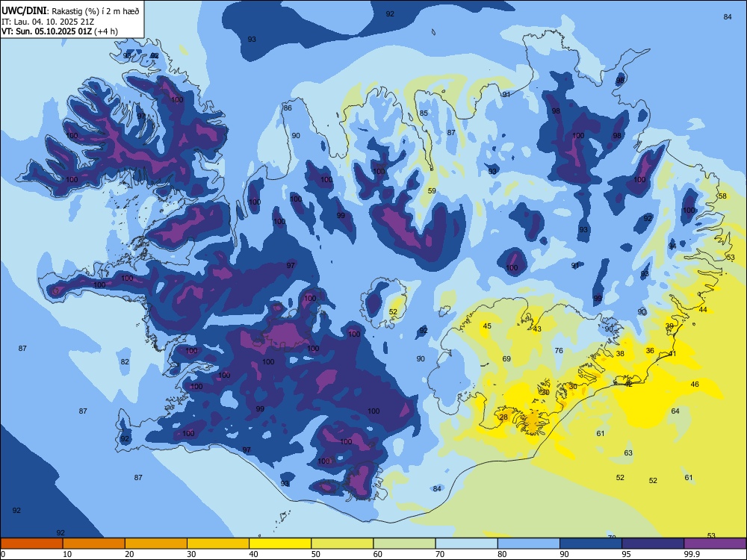The height and width of the screenshot is (560, 747).
Task: Pick the light green 60–70 legend swatch
Action: pos(404,544)
